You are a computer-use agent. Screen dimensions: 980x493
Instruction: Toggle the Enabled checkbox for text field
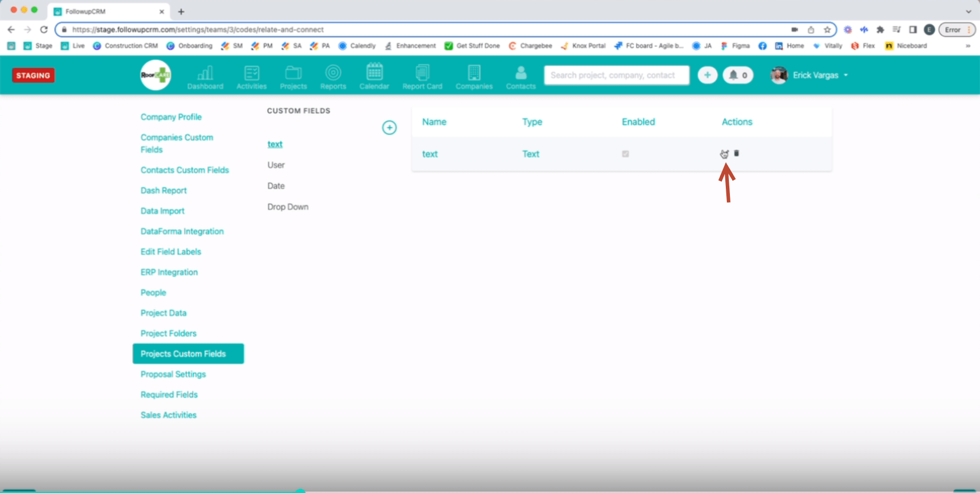(625, 154)
